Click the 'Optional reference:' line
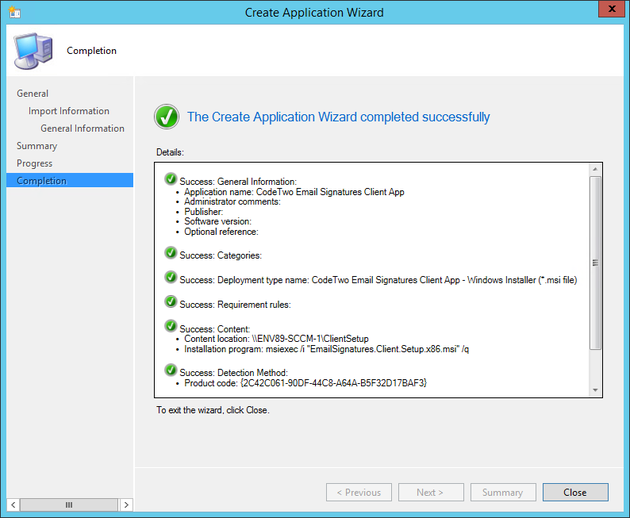The width and height of the screenshot is (630, 518). pos(221,232)
